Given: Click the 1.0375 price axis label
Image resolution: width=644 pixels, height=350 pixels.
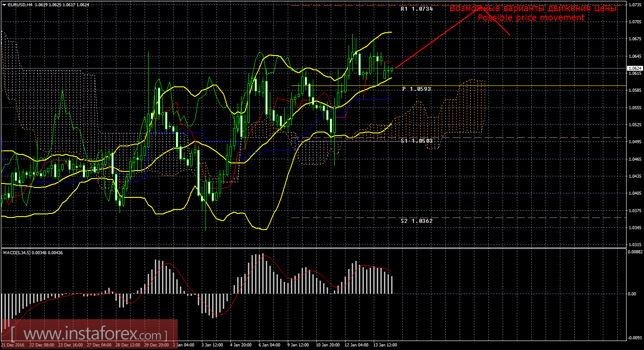Looking at the screenshot, I should coord(635,210).
